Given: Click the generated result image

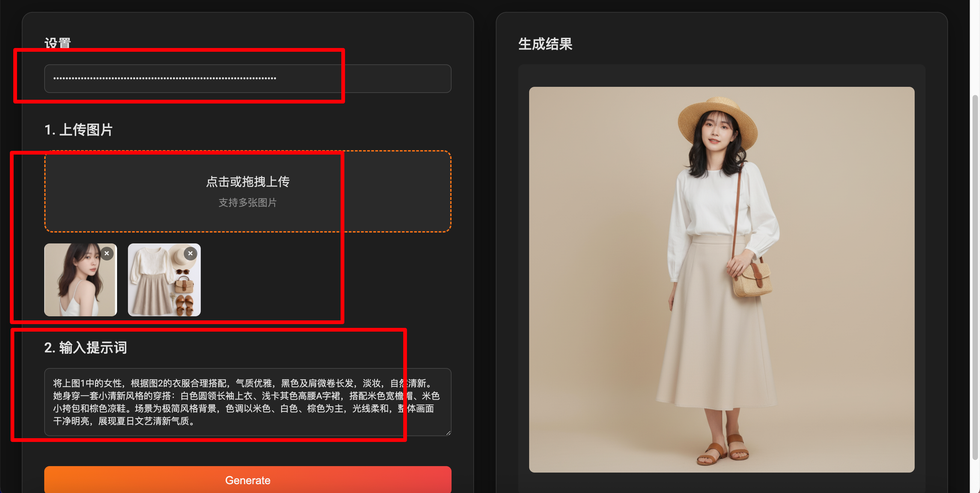Looking at the screenshot, I should (721, 280).
